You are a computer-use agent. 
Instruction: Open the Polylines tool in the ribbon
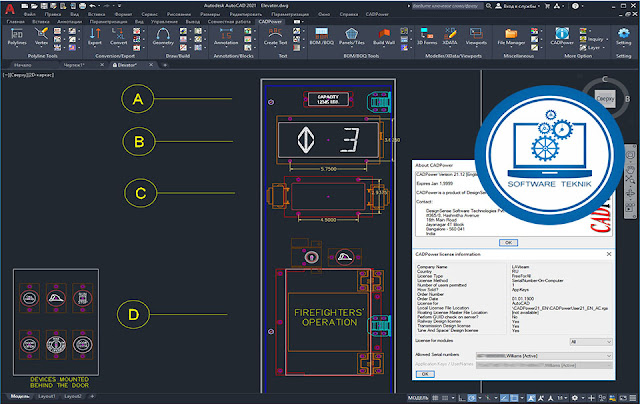pos(17,37)
